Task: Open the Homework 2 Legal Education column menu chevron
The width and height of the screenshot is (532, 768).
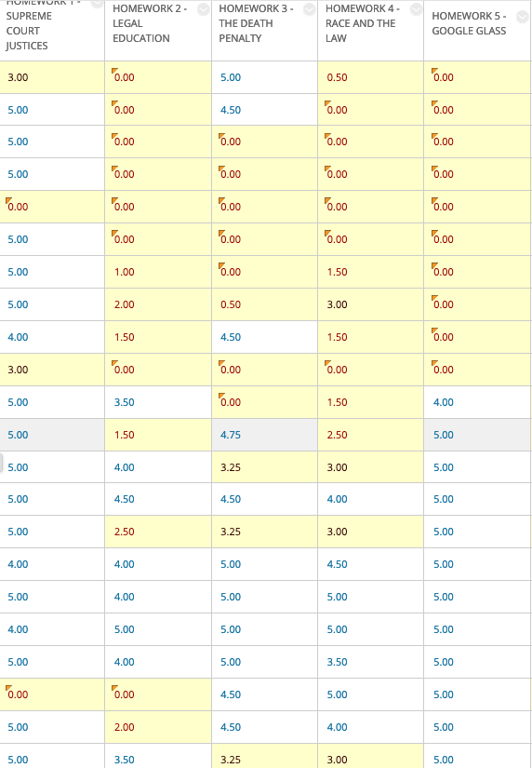Action: click(x=203, y=9)
